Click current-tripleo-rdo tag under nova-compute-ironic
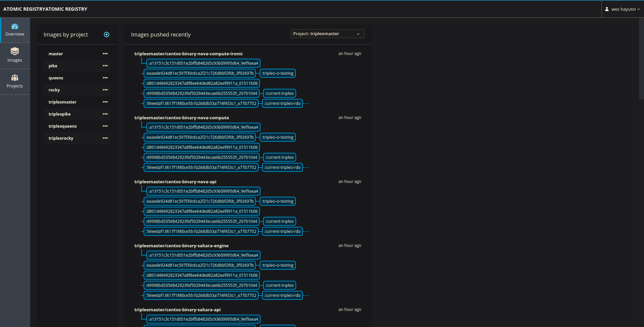The height and width of the screenshot is (327, 644). (x=282, y=103)
